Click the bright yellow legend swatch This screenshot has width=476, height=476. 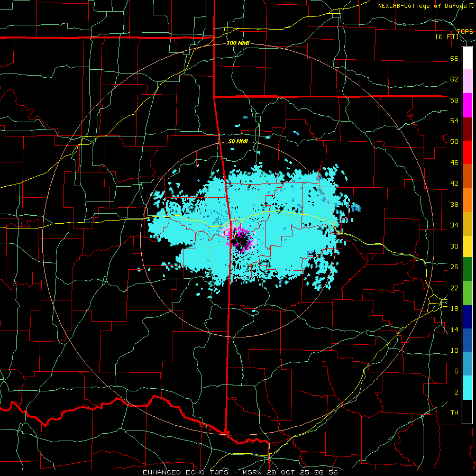point(467,246)
